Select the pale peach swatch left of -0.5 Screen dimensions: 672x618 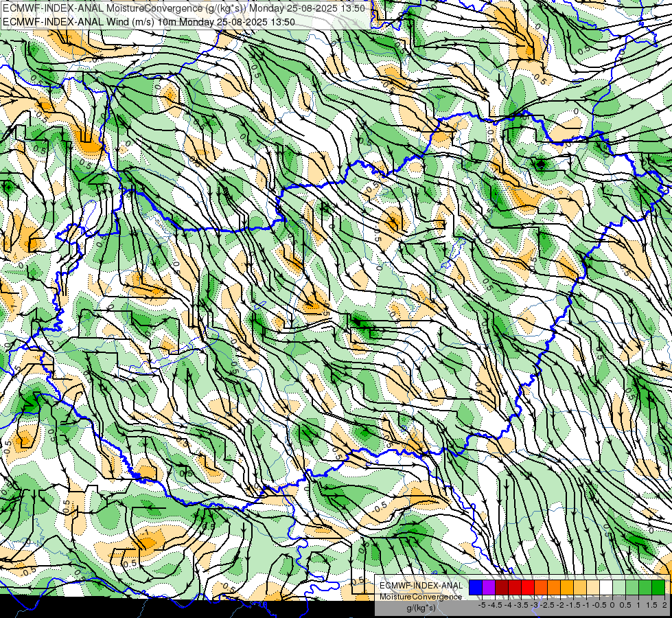pos(593,588)
